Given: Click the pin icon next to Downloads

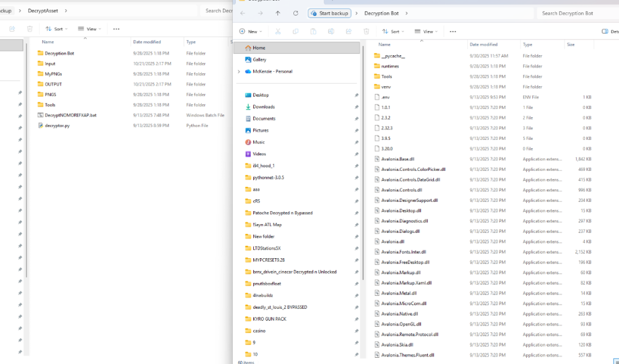Looking at the screenshot, I should click(356, 107).
